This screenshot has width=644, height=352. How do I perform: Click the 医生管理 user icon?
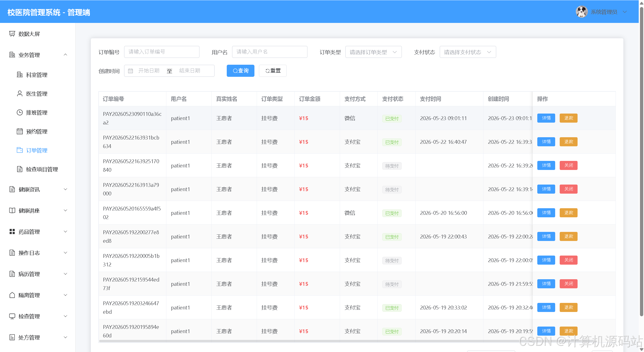pyautogui.click(x=20, y=93)
